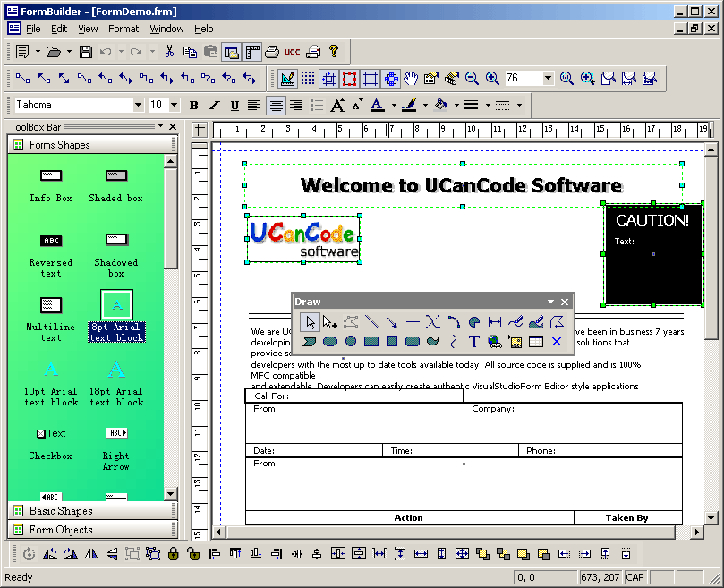Screen dimensions: 724x588
Task: Open the Edit menu
Action: pos(59,29)
